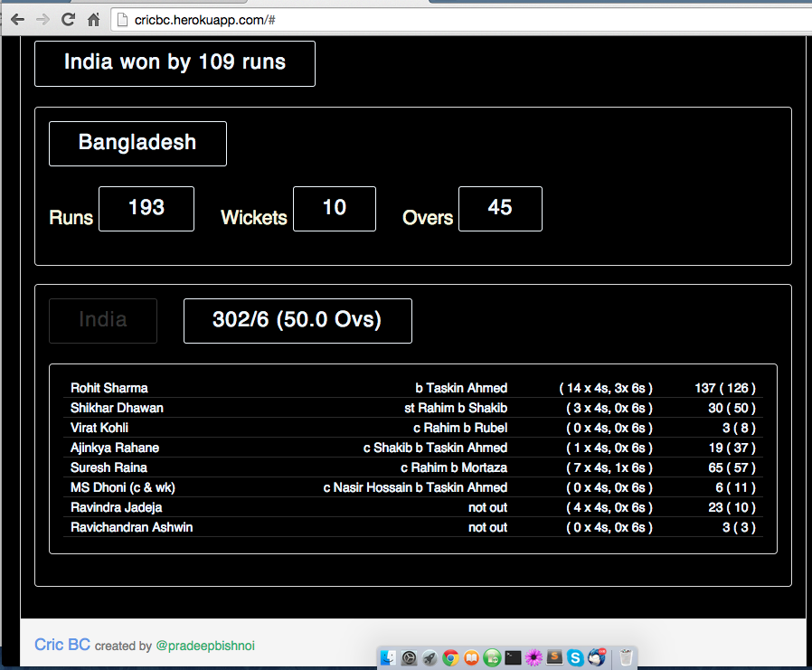Click the Runs value box showing 193
Screen dimensions: 812x670
coord(146,209)
